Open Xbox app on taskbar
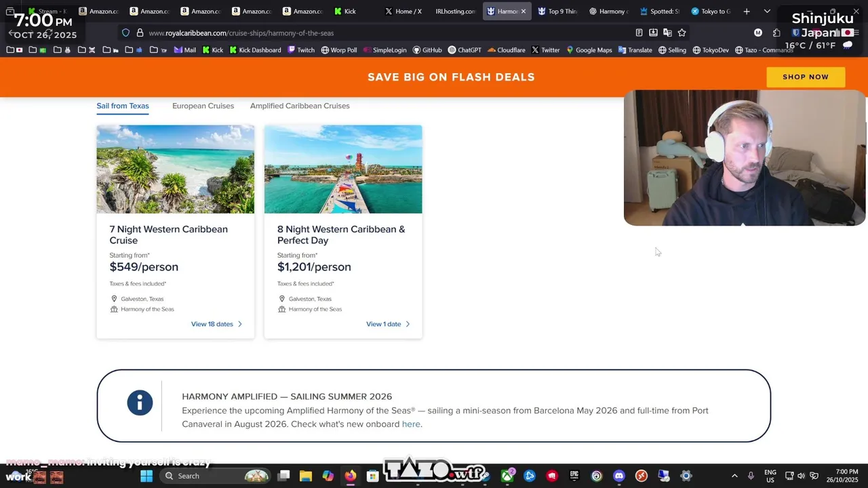Screen dimensions: 868x488 tap(507, 476)
